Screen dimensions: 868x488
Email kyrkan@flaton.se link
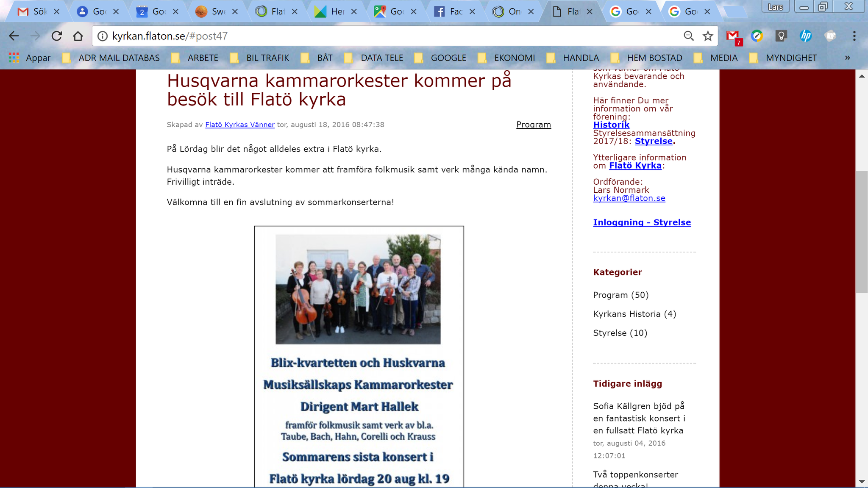(629, 198)
